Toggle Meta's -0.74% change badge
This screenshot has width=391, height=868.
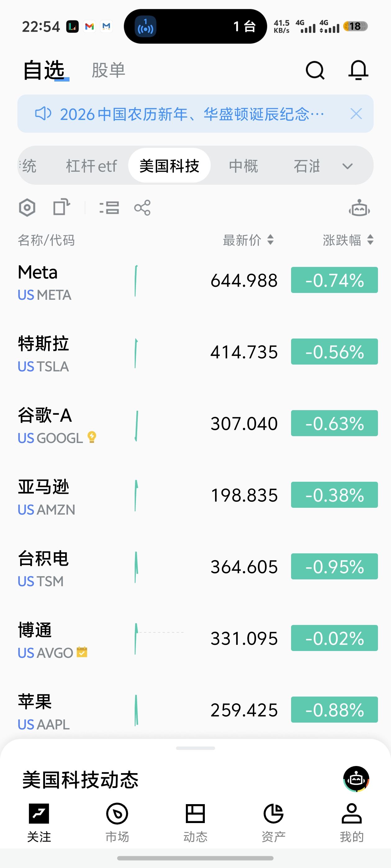click(334, 280)
